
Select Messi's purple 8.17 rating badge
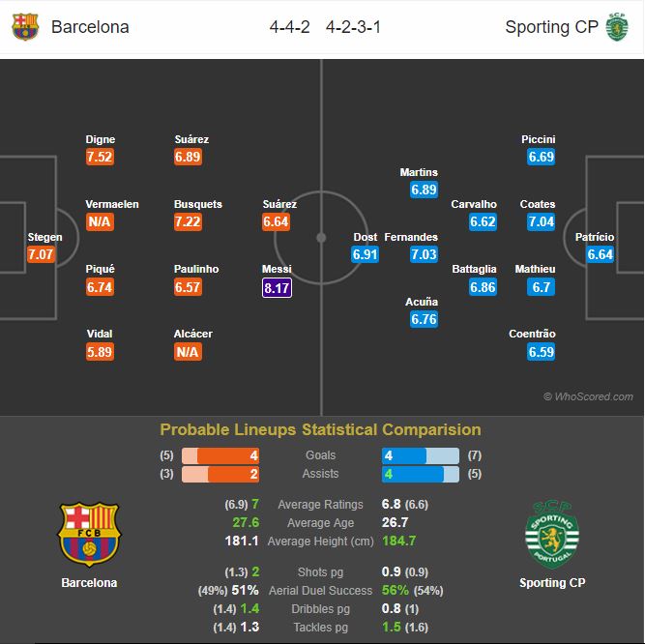coord(277,288)
